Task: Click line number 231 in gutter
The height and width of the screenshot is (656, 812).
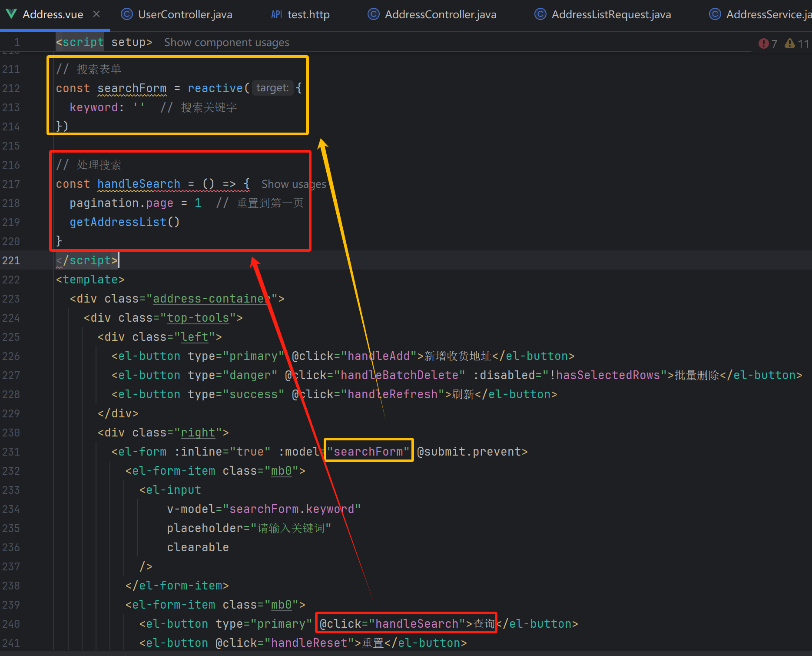Action: [x=11, y=452]
